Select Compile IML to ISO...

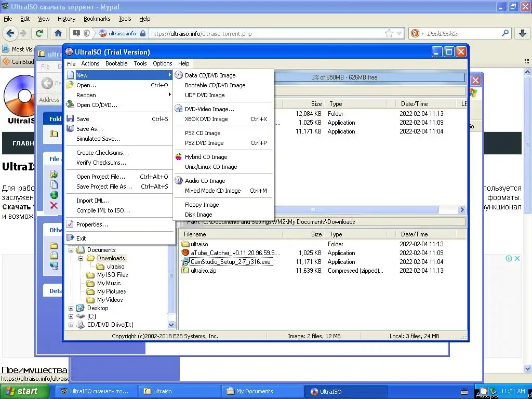[x=119, y=210]
